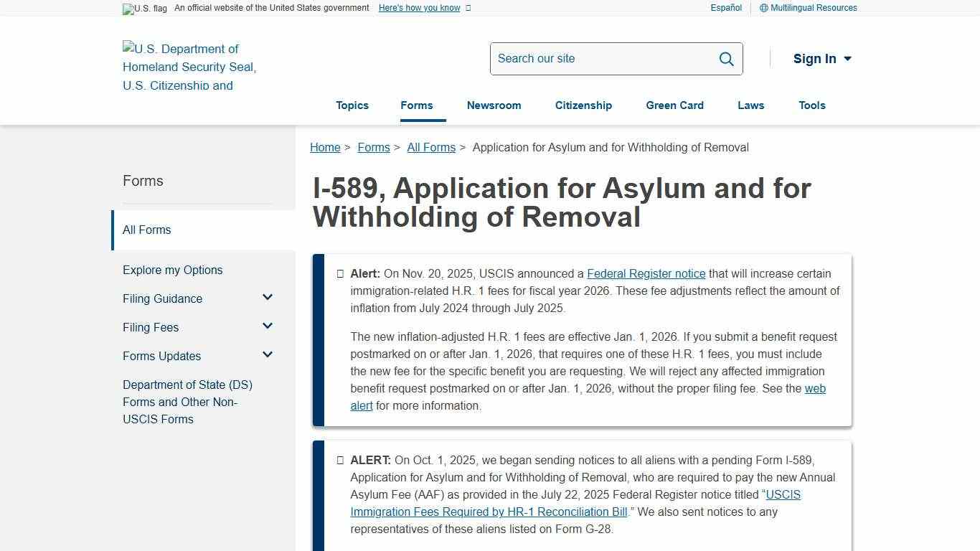
Task: Open the Green Card menu
Action: tap(674, 105)
